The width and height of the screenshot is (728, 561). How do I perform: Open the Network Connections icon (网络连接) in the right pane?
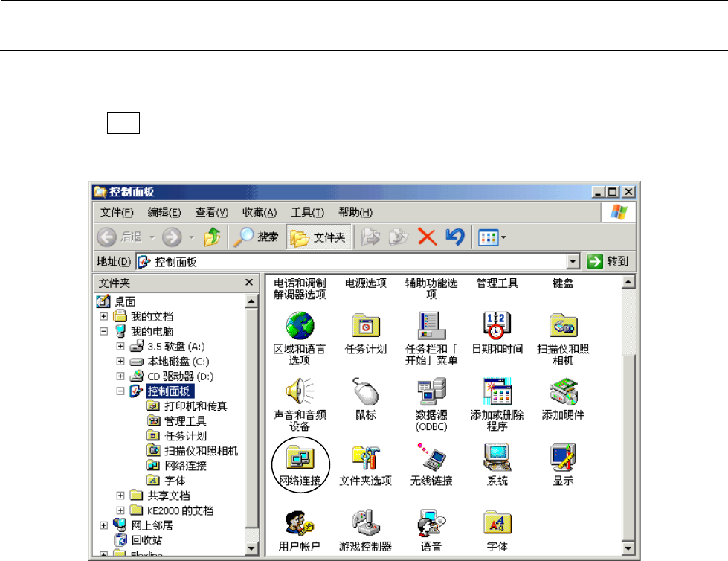300,465
